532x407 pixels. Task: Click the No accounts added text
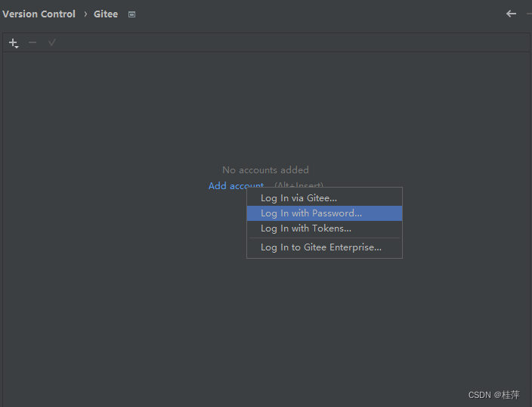[x=265, y=170]
